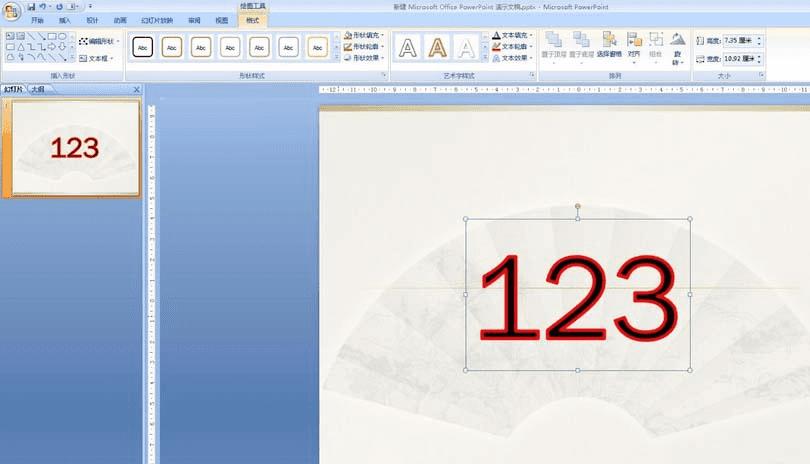Image resolution: width=810 pixels, height=464 pixels.
Task: Open the Shape Fill (形状填充) dropdown
Action: [364, 35]
